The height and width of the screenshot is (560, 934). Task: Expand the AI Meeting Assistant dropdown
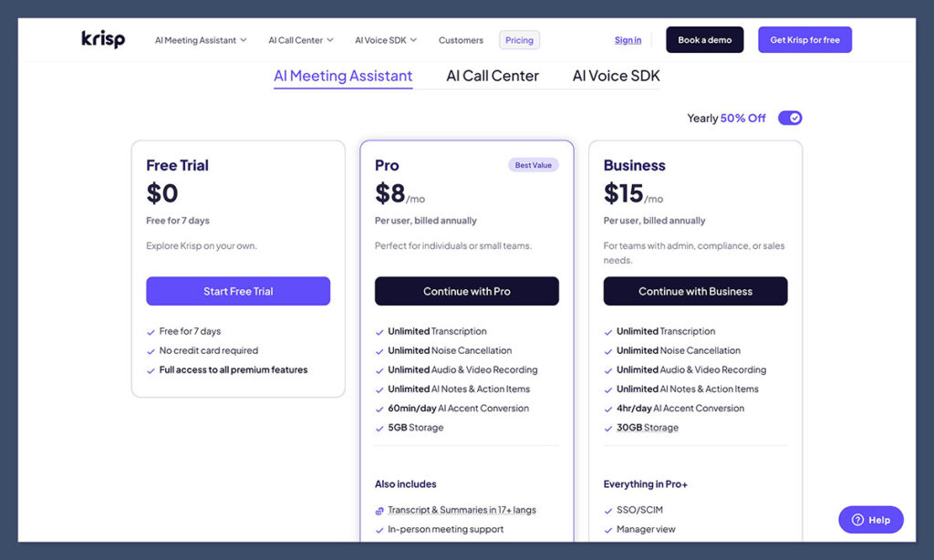(x=200, y=39)
